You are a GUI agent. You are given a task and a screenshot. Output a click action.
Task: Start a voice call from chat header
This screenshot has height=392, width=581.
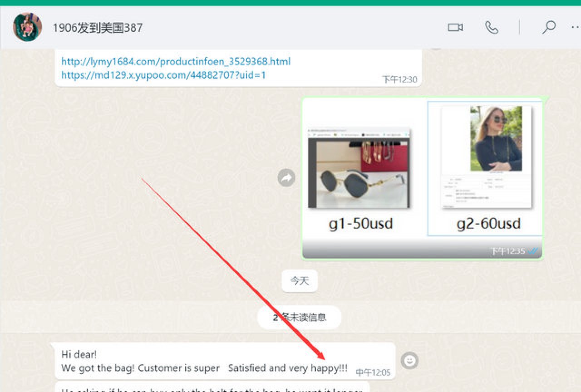[x=491, y=28]
